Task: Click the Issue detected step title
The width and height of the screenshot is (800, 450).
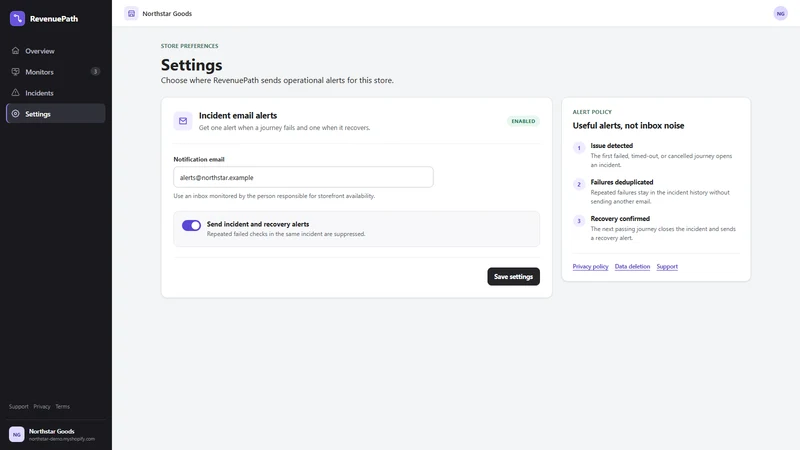Action: pyautogui.click(x=611, y=145)
